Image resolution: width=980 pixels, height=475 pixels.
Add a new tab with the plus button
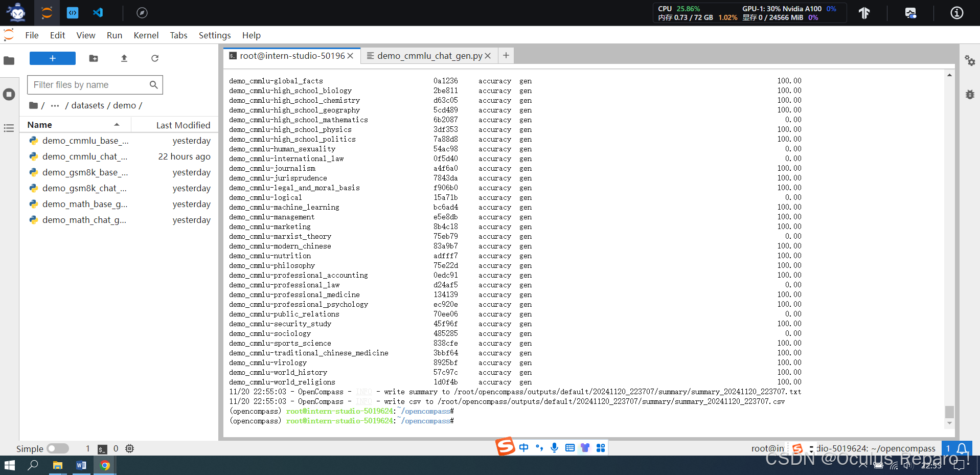506,55
